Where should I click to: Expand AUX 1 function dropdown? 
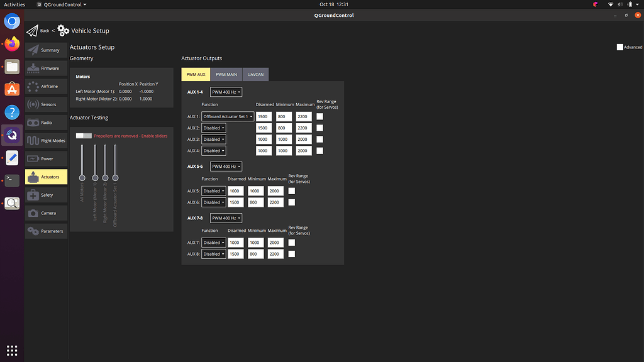228,116
